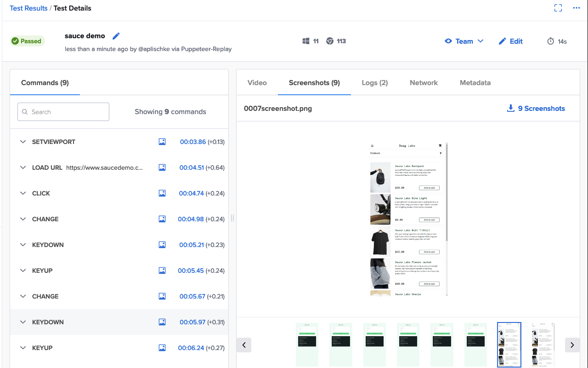Open the Logs (2) tab
This screenshot has height=368, width=588.
pos(374,83)
